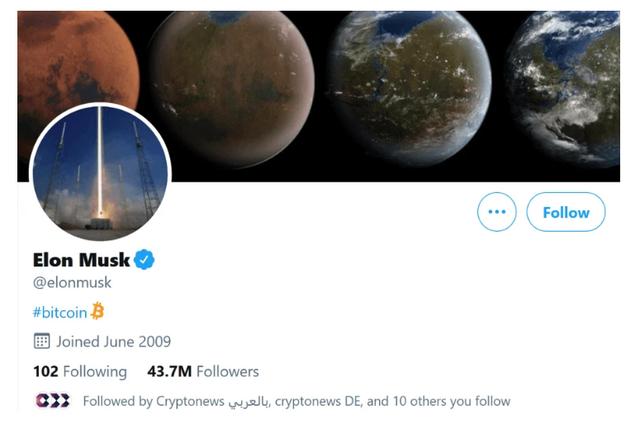This screenshot has width=640, height=429.
Task: View the 43.7M Followers list
Action: pyautogui.click(x=202, y=372)
